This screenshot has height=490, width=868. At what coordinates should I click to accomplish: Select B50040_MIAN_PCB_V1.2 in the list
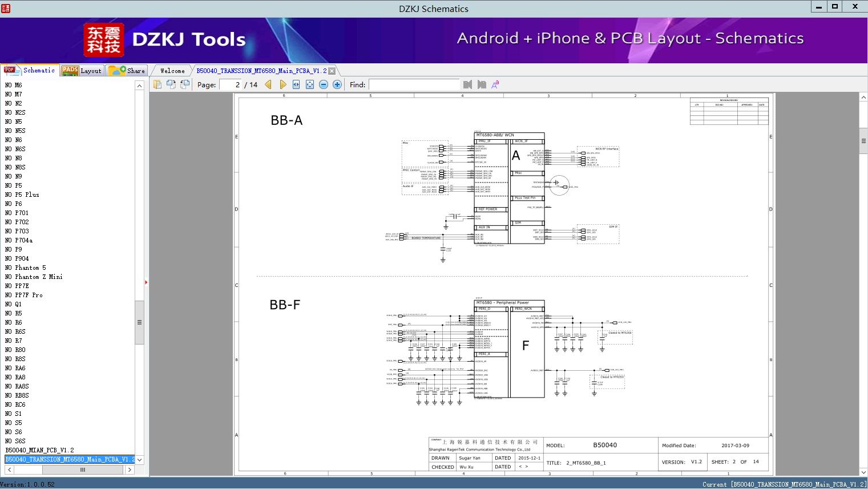[40, 450]
